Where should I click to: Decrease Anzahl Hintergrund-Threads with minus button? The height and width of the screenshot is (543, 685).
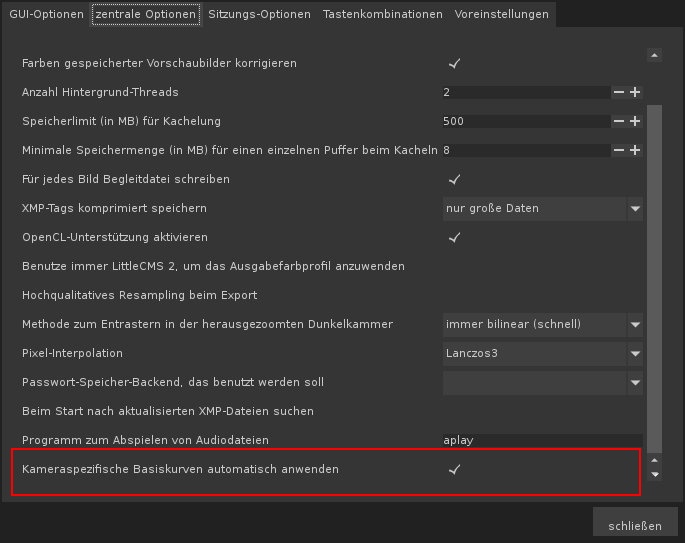[619, 92]
